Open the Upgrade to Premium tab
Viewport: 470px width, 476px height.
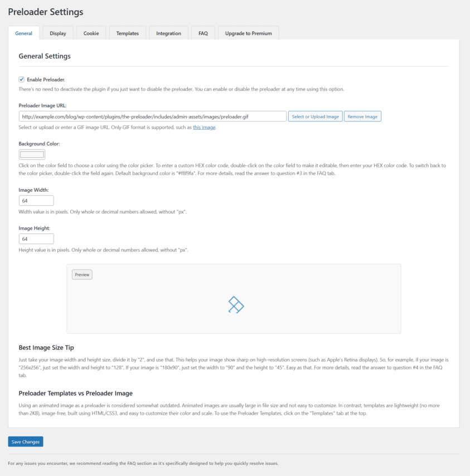coord(248,33)
